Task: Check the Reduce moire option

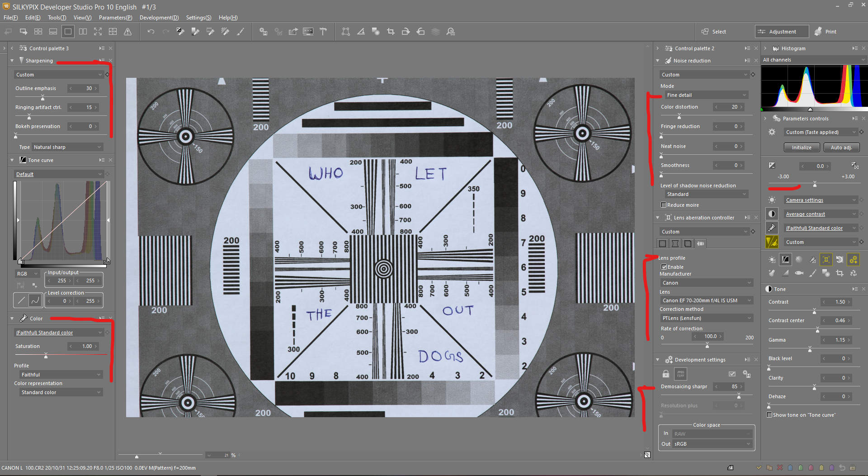Action: [x=664, y=205]
